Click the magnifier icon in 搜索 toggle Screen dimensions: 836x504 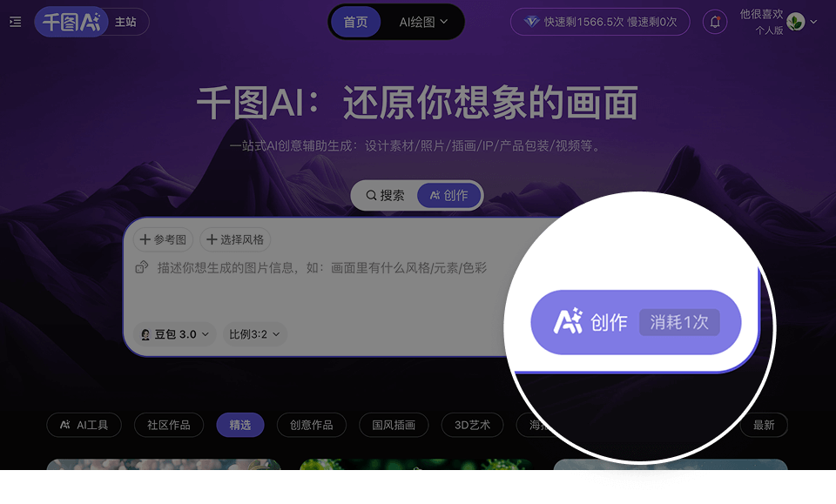coord(371,196)
